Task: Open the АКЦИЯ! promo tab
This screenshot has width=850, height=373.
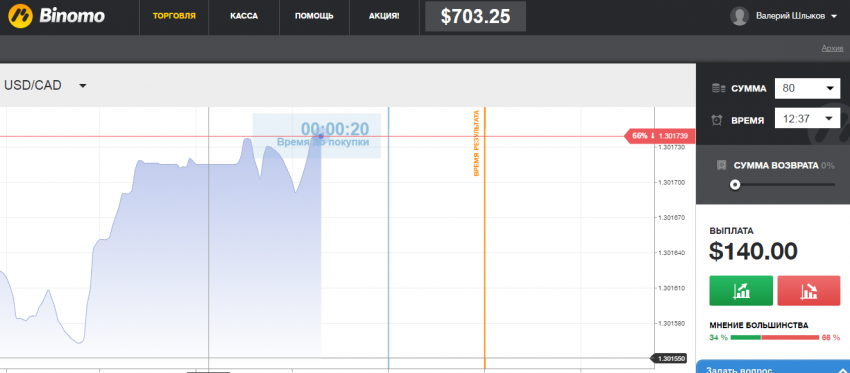Action: click(384, 16)
